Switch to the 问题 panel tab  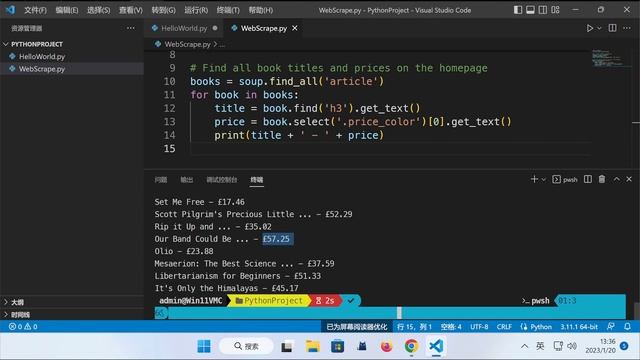click(x=161, y=180)
